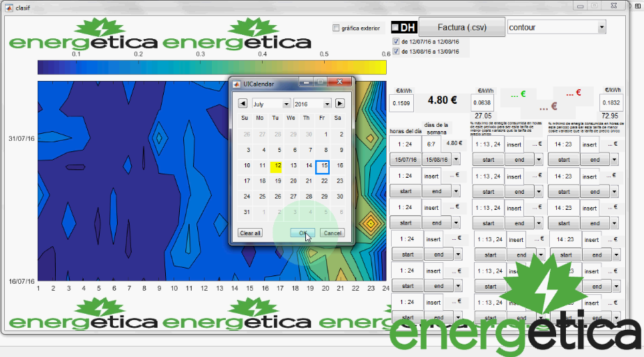
Task: Select July 22 in the calendar
Action: [x=324, y=181]
